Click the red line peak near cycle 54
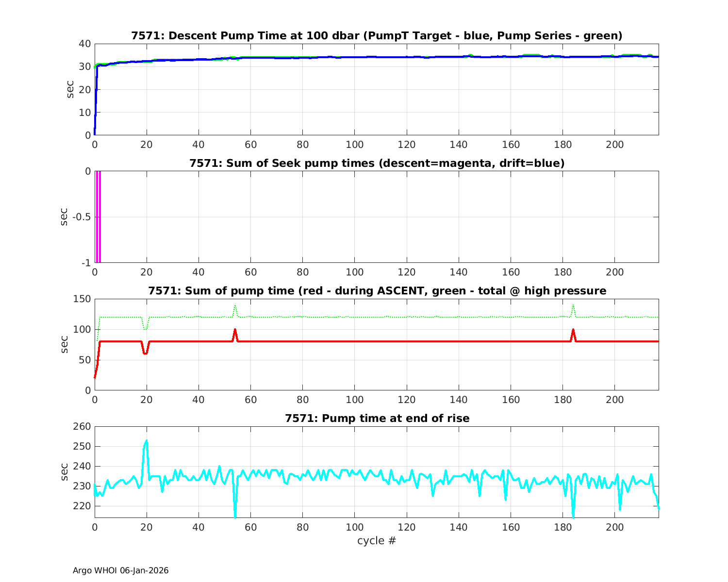 coord(235,330)
